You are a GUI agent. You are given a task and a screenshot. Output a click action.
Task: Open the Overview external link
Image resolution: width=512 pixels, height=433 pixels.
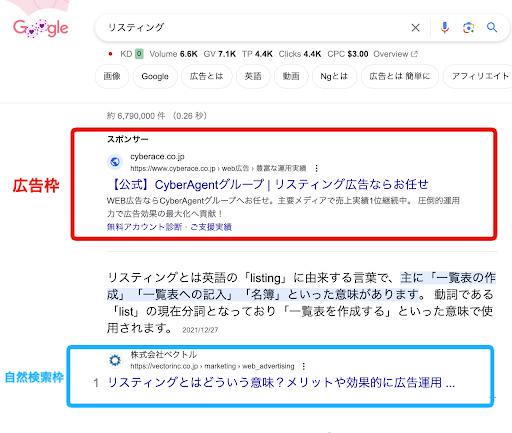point(395,54)
